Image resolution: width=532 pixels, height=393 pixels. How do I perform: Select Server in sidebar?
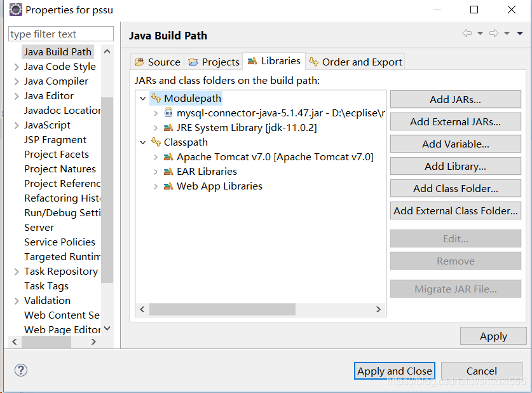[x=39, y=228]
